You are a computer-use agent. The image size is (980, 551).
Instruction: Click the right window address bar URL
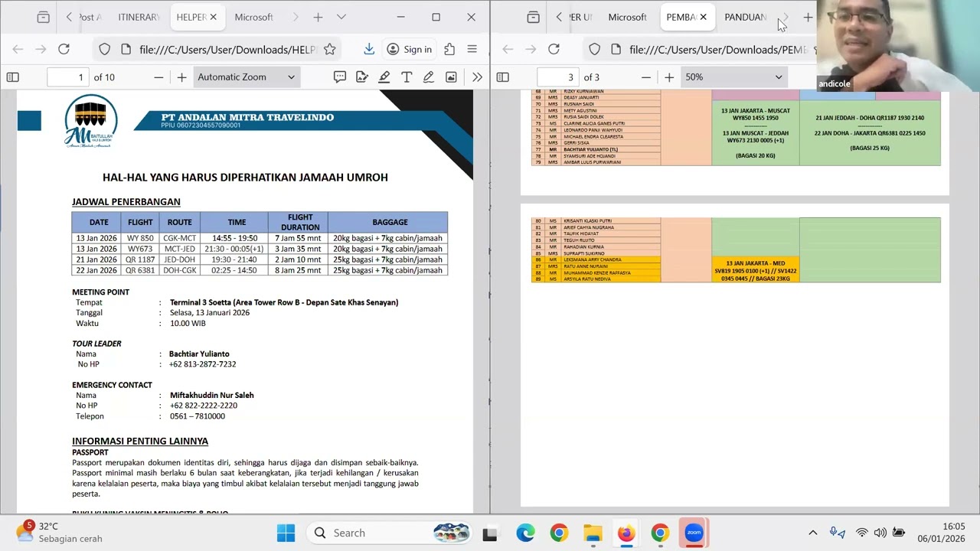point(718,50)
